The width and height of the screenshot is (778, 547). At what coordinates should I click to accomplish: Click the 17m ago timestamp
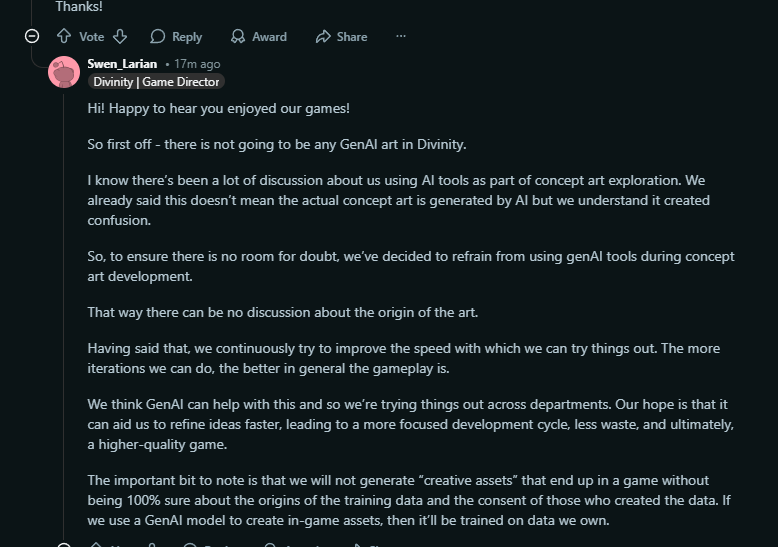pos(196,64)
